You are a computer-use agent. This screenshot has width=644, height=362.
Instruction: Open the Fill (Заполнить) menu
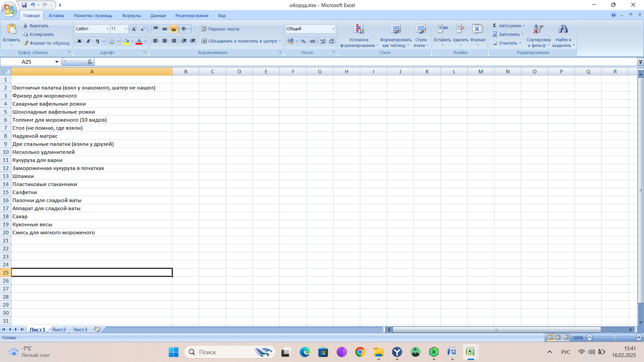508,34
